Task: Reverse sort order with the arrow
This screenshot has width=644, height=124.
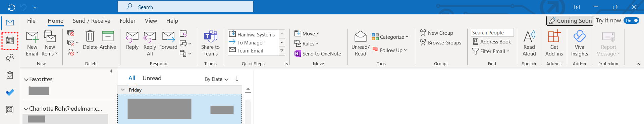Action: click(x=237, y=79)
